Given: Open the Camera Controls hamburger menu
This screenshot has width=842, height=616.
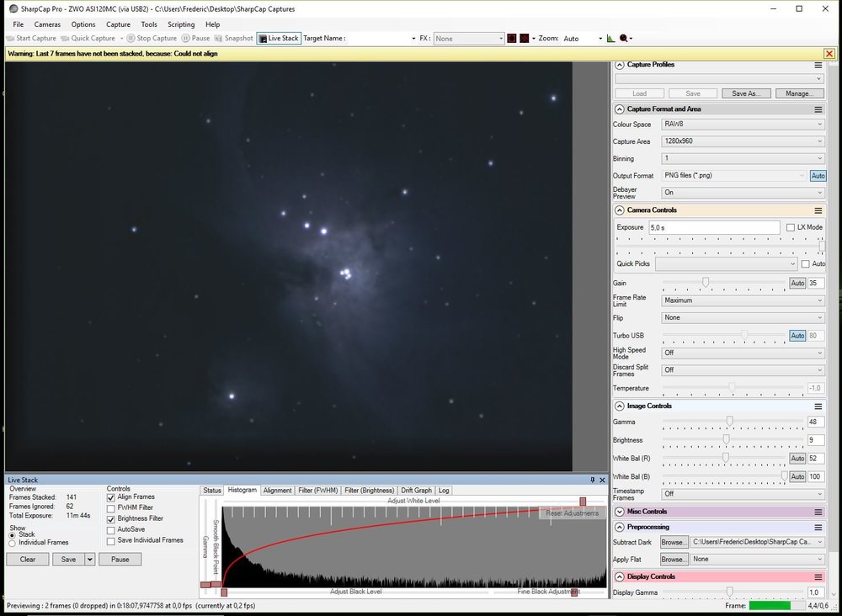Looking at the screenshot, I should point(818,210).
